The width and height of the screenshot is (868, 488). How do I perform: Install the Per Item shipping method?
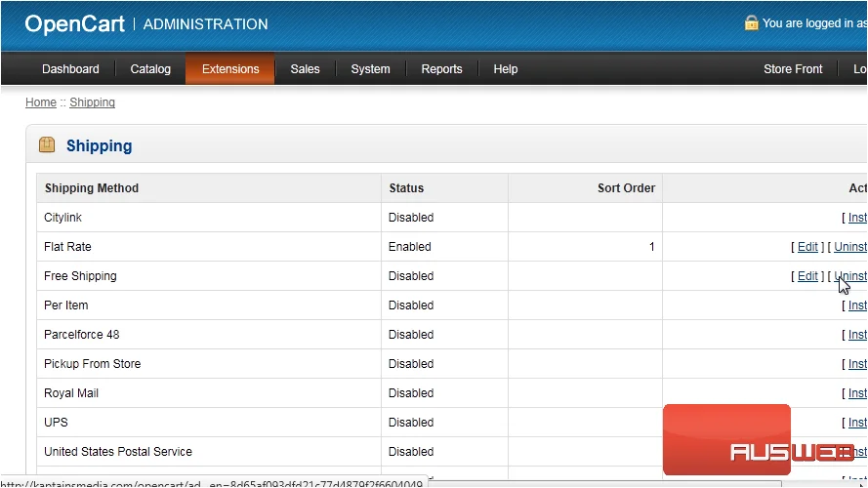[x=858, y=305]
